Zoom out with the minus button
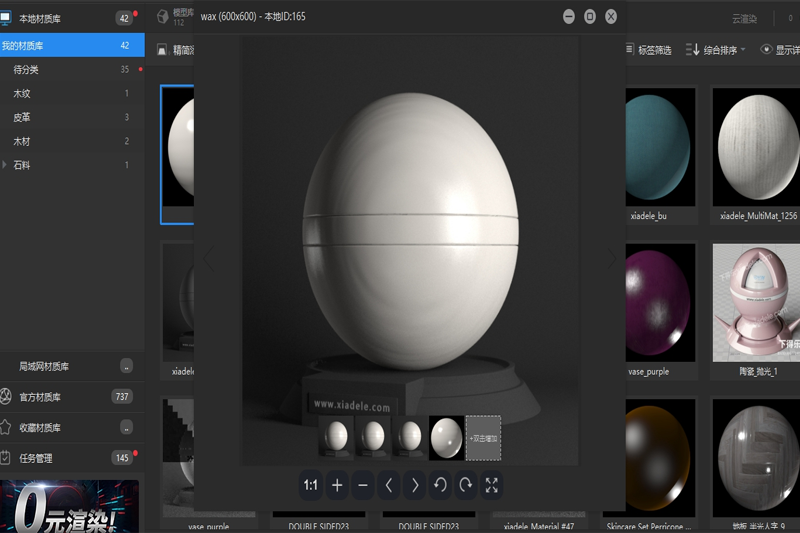Screen dimensions: 800x533 363,485
